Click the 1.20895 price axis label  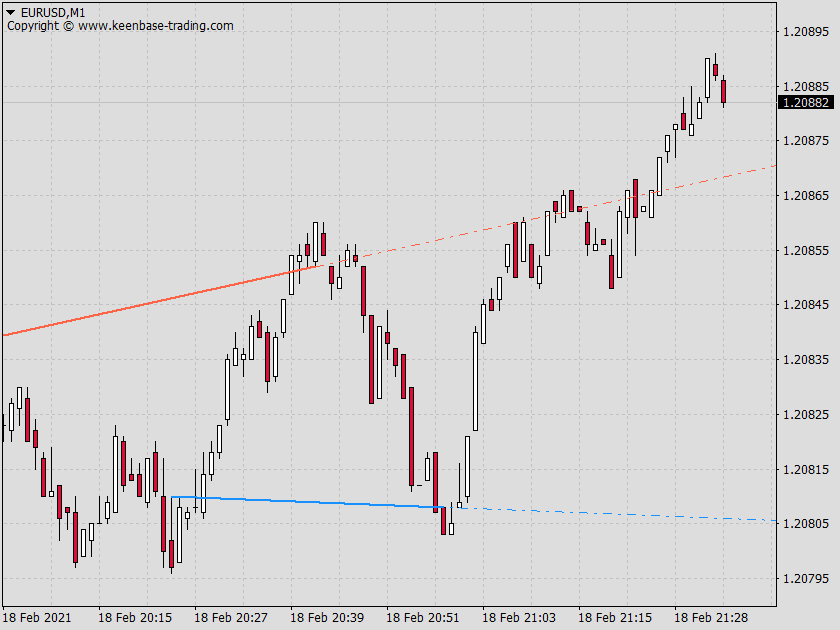[x=806, y=32]
